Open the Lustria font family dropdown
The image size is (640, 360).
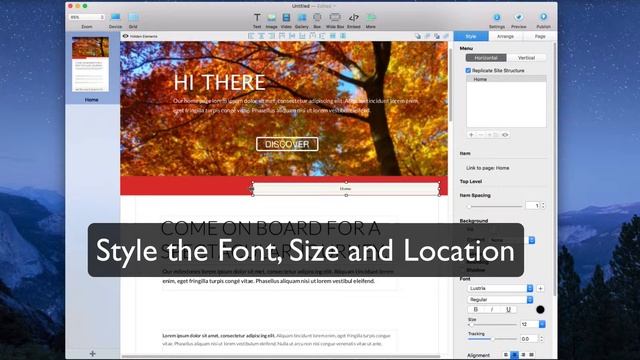pyautogui.click(x=500, y=289)
